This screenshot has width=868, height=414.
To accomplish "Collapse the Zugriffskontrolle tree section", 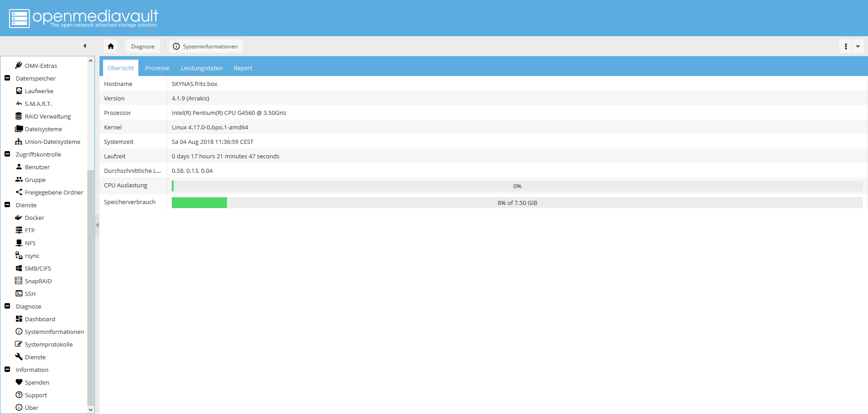I will click(x=7, y=154).
